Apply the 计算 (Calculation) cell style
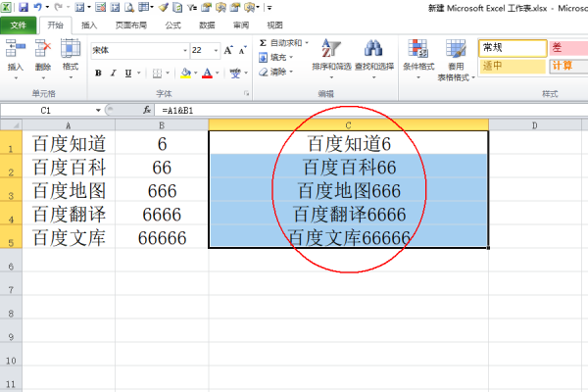Screen dimensions: 588x392 (568, 66)
